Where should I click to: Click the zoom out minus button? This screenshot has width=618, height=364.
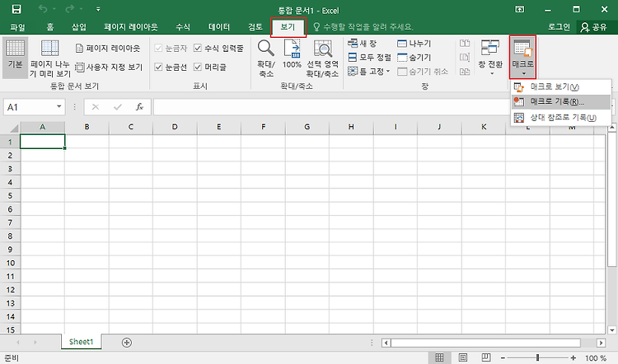(x=503, y=357)
